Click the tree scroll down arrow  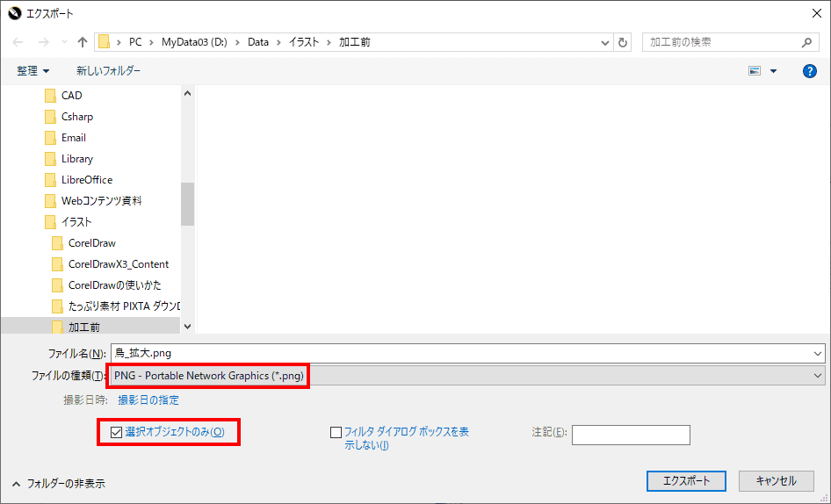[188, 327]
